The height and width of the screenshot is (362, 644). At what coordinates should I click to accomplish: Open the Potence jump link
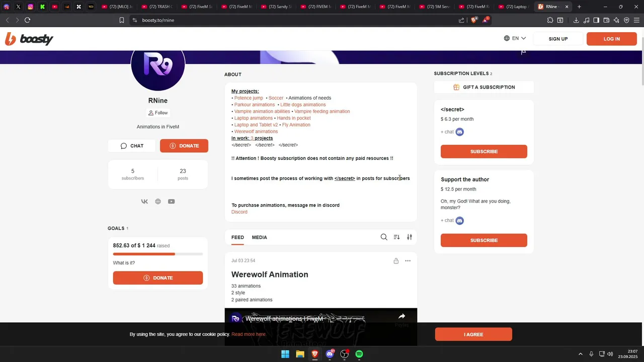tap(249, 98)
